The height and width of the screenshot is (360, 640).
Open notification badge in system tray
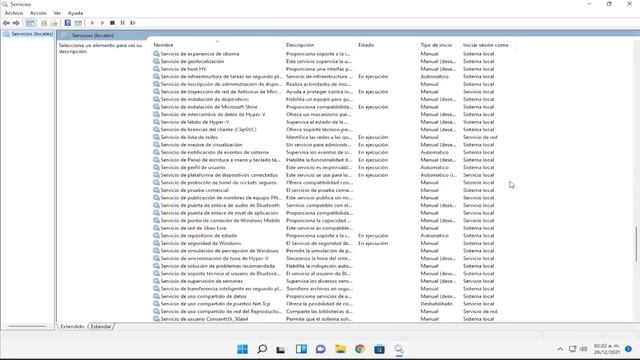pyautogui.click(x=628, y=349)
